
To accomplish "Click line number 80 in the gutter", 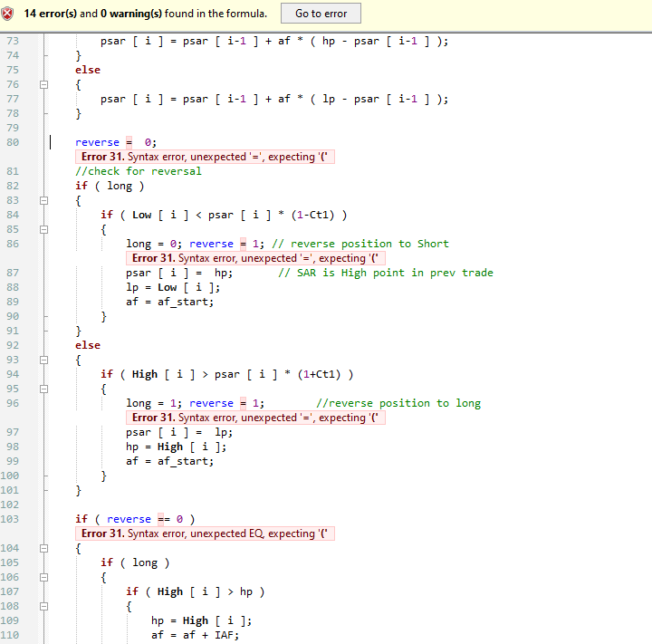I will tap(13, 142).
